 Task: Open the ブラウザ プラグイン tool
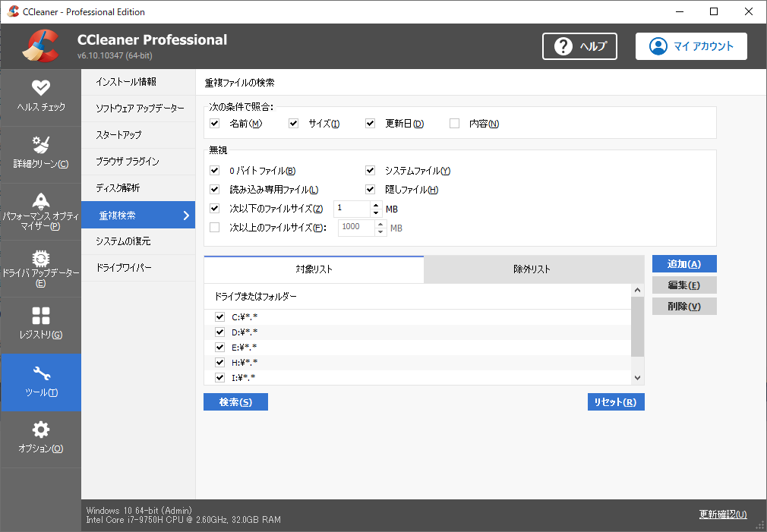tap(138, 162)
